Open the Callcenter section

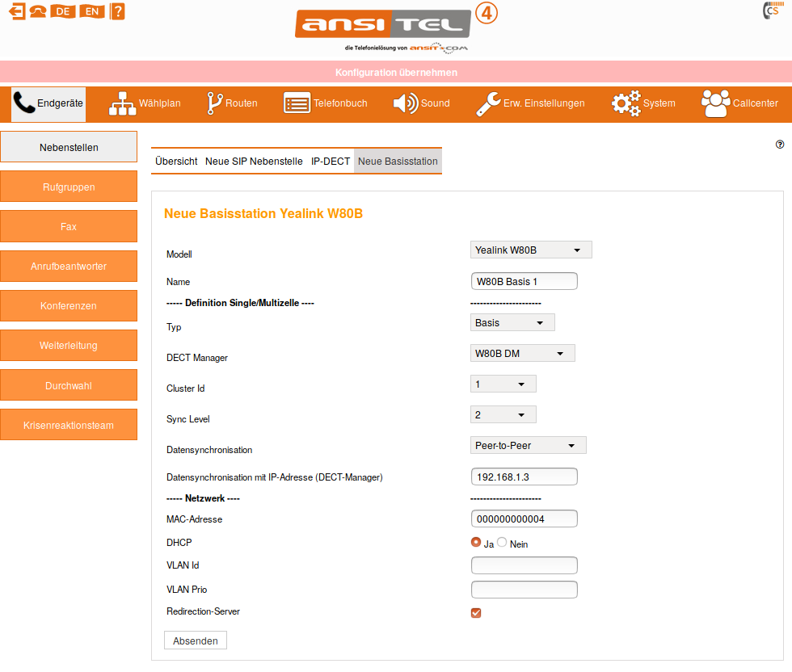(x=739, y=103)
